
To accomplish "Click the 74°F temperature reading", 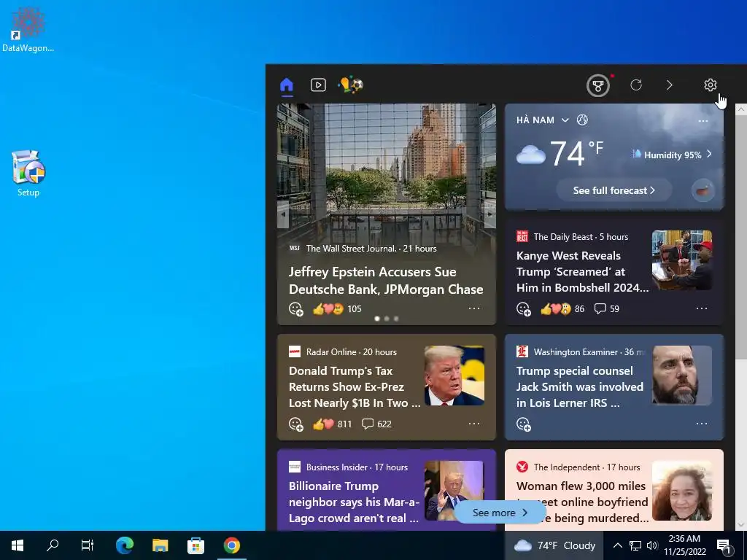I will [x=577, y=153].
